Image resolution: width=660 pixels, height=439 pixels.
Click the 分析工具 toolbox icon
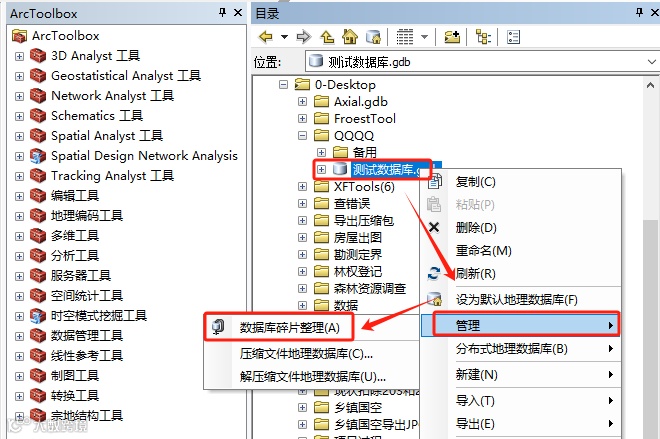38,255
